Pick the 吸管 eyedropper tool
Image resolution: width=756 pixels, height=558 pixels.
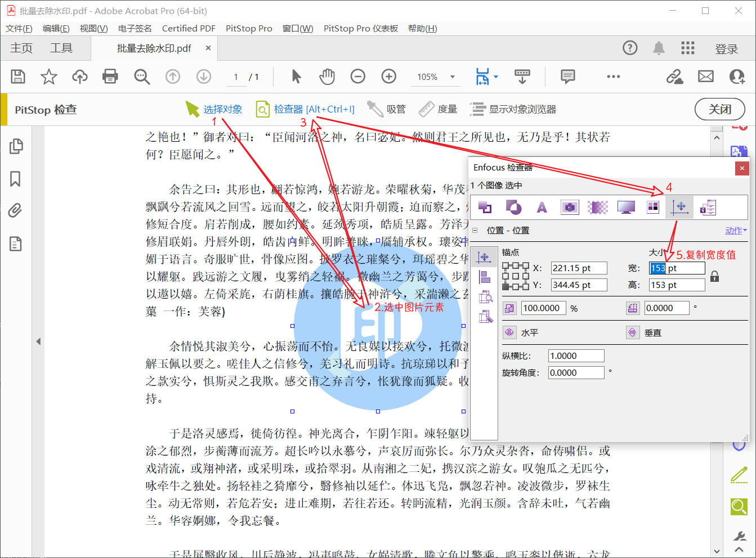click(386, 109)
